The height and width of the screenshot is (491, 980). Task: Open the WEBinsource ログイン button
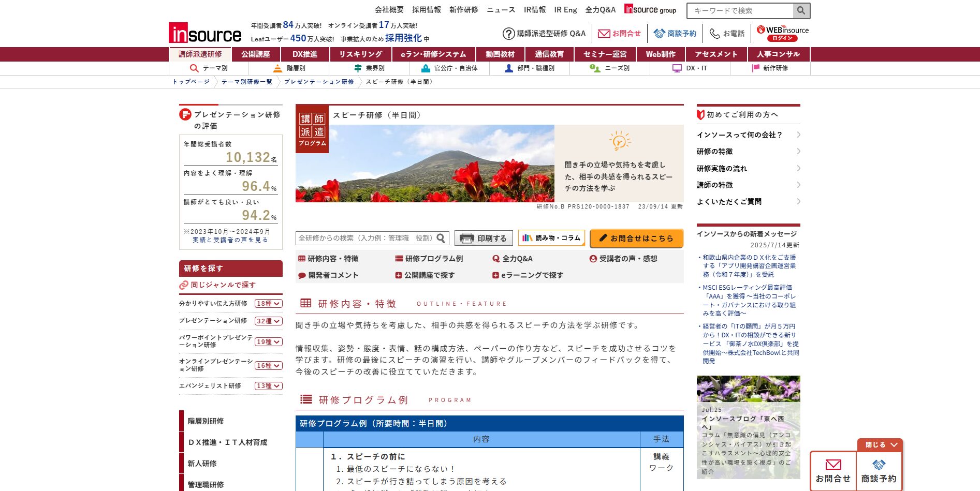pyautogui.click(x=782, y=38)
